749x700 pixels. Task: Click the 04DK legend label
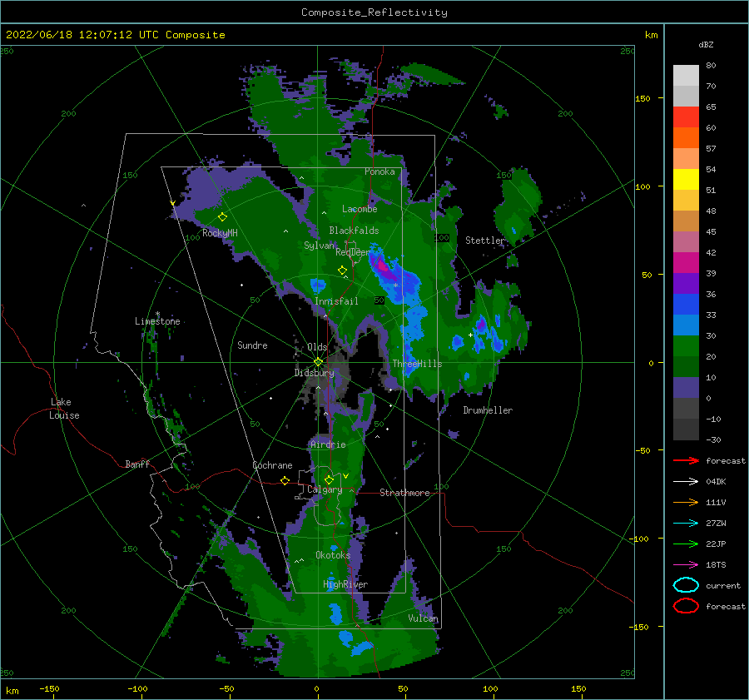716,482
